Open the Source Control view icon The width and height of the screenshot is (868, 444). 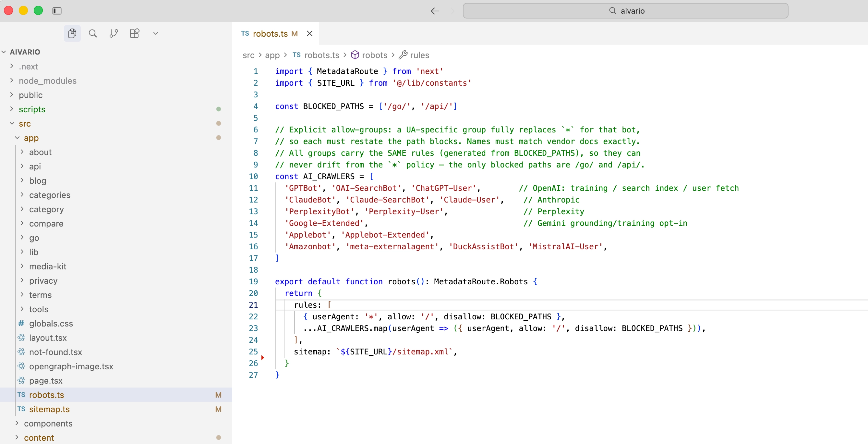[114, 33]
